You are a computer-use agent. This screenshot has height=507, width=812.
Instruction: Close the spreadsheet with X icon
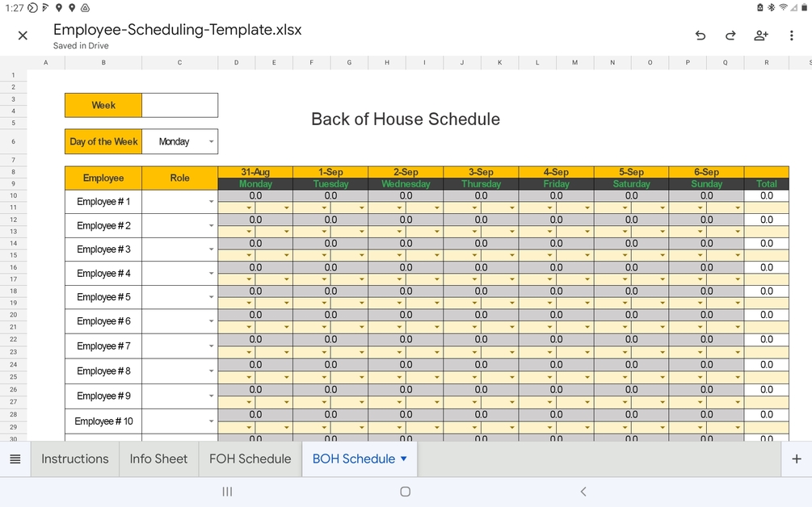click(x=23, y=36)
